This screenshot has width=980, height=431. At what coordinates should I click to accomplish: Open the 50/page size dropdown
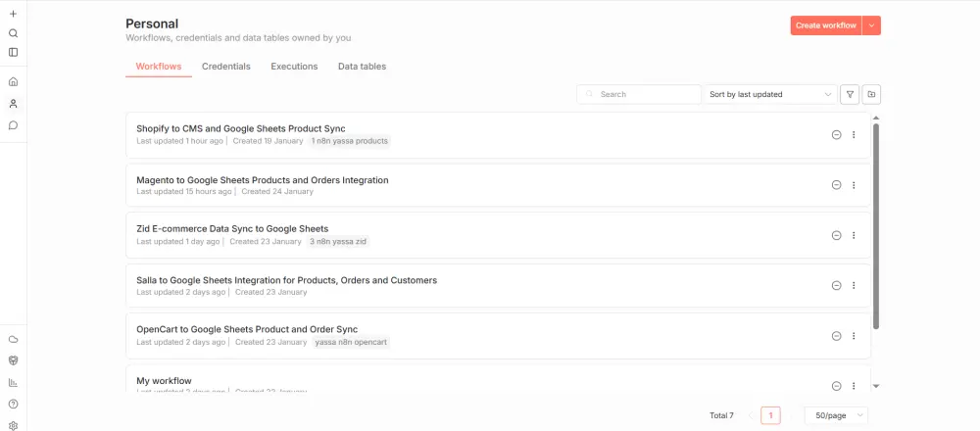836,415
